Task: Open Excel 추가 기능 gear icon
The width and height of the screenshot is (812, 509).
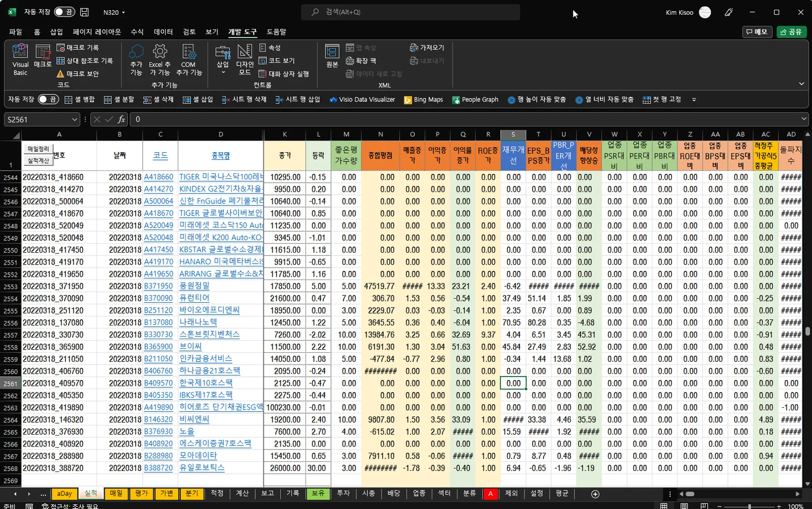Action: (x=160, y=59)
